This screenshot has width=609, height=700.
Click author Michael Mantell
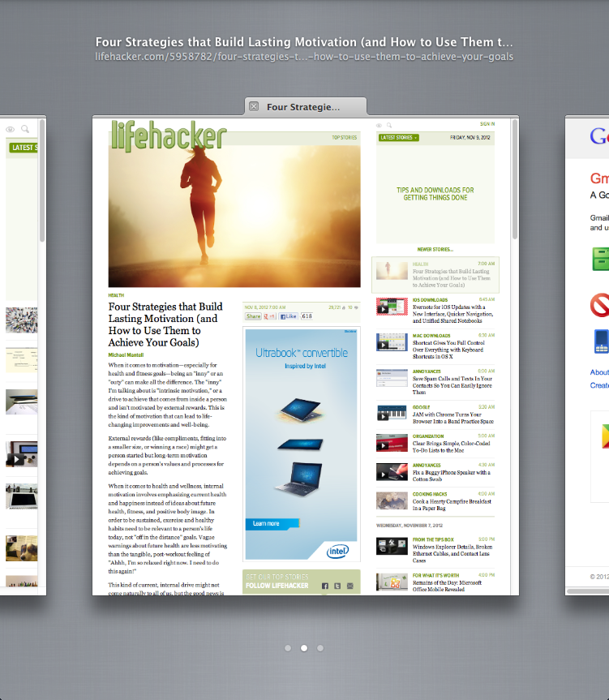pyautogui.click(x=126, y=355)
